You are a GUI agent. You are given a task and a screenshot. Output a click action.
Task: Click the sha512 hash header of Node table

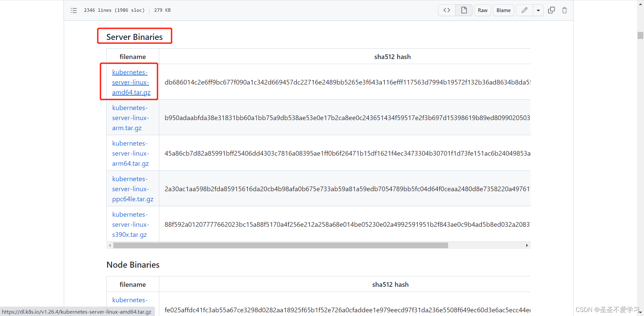coord(390,284)
